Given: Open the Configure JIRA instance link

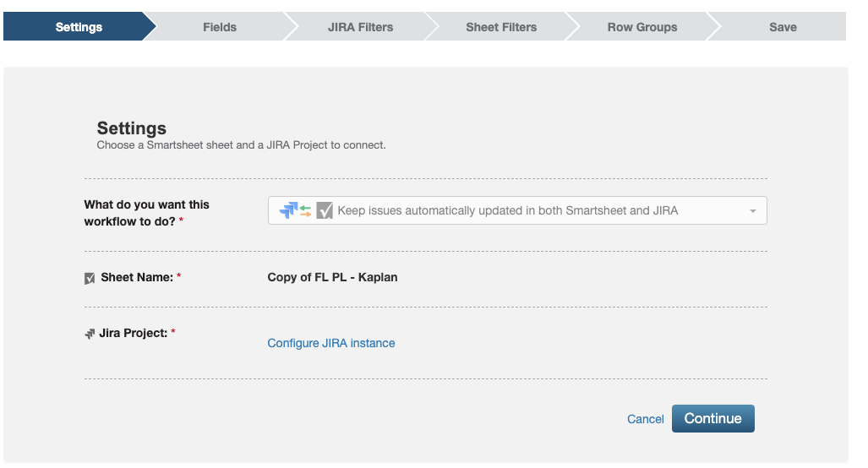Looking at the screenshot, I should (331, 343).
